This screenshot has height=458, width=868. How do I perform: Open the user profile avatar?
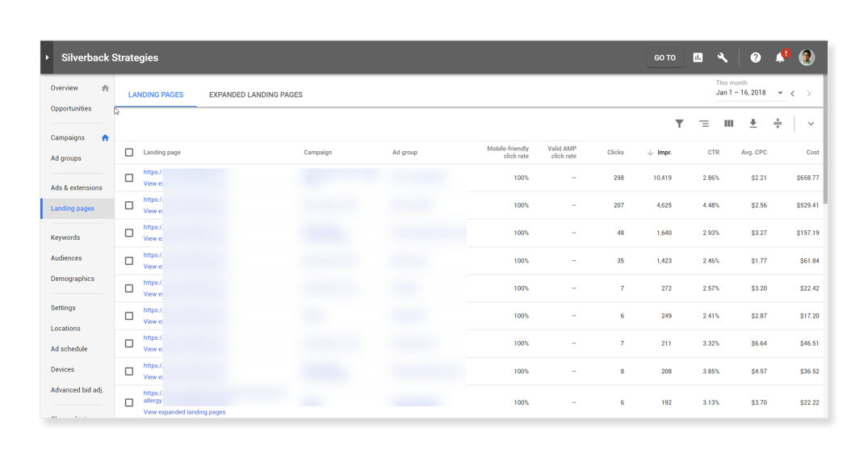807,57
